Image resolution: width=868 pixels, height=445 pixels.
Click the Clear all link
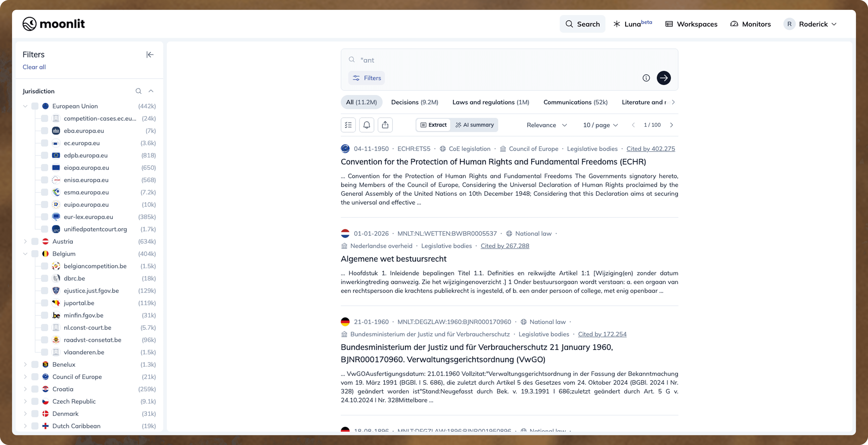[x=34, y=67]
